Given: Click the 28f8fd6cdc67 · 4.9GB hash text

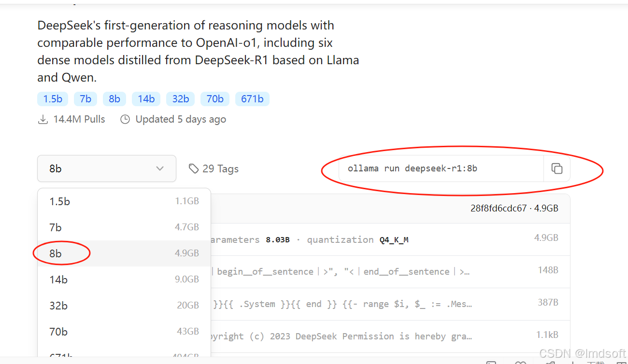Looking at the screenshot, I should tap(514, 209).
